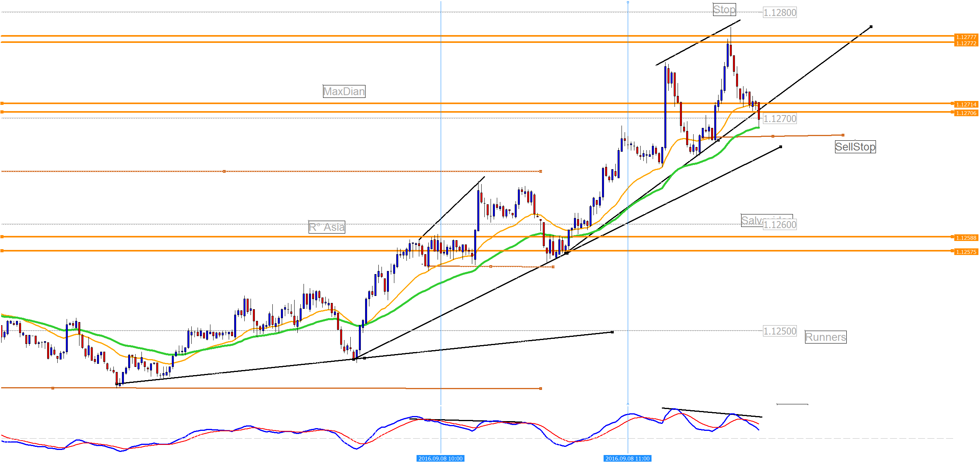Click the 1.12700 gray price label

pyautogui.click(x=780, y=119)
